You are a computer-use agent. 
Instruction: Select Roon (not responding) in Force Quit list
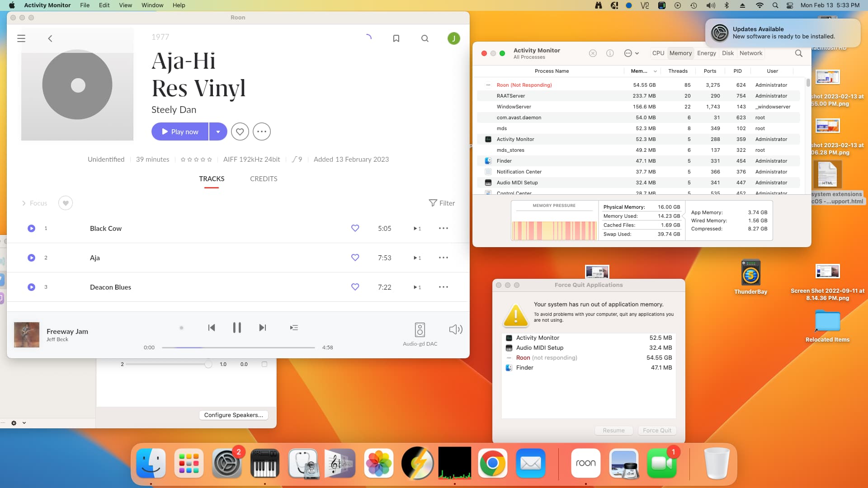click(x=589, y=357)
